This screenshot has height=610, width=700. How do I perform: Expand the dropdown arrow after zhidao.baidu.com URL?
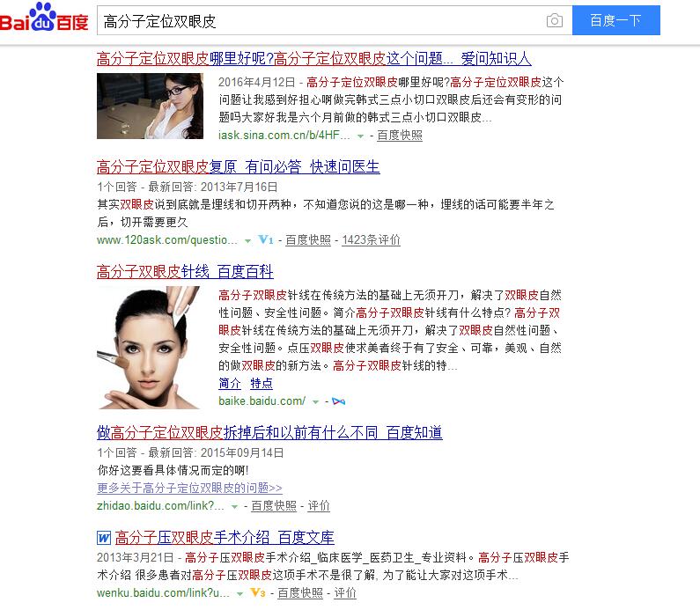[234, 506]
